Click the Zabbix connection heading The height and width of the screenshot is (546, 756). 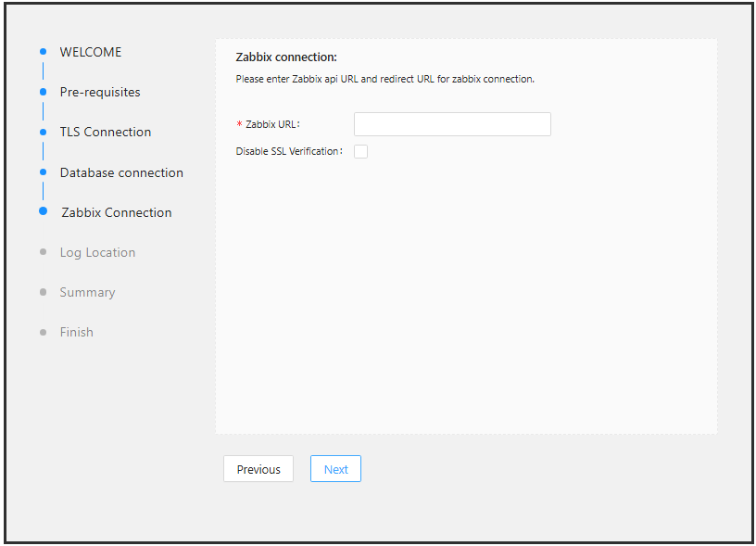pyautogui.click(x=286, y=57)
